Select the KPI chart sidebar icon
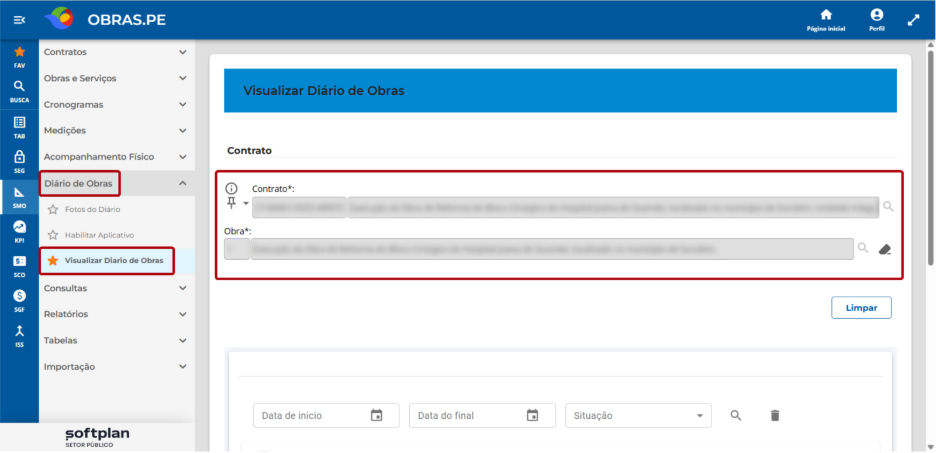 pyautogui.click(x=19, y=231)
